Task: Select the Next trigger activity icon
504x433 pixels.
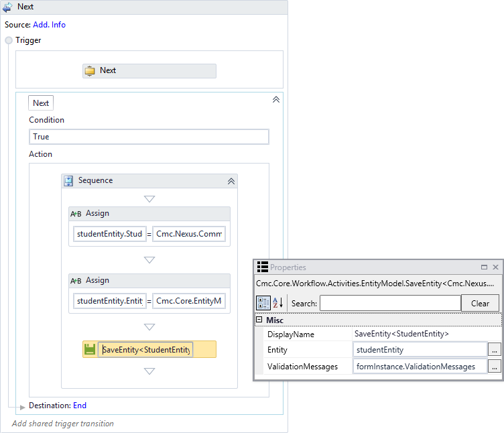Action: [x=90, y=71]
